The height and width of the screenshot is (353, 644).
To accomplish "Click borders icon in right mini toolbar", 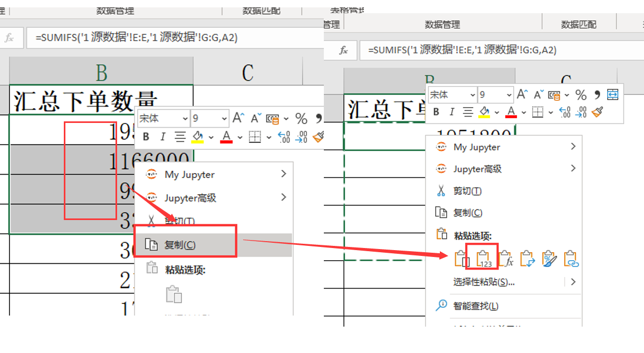I will coord(537,112).
